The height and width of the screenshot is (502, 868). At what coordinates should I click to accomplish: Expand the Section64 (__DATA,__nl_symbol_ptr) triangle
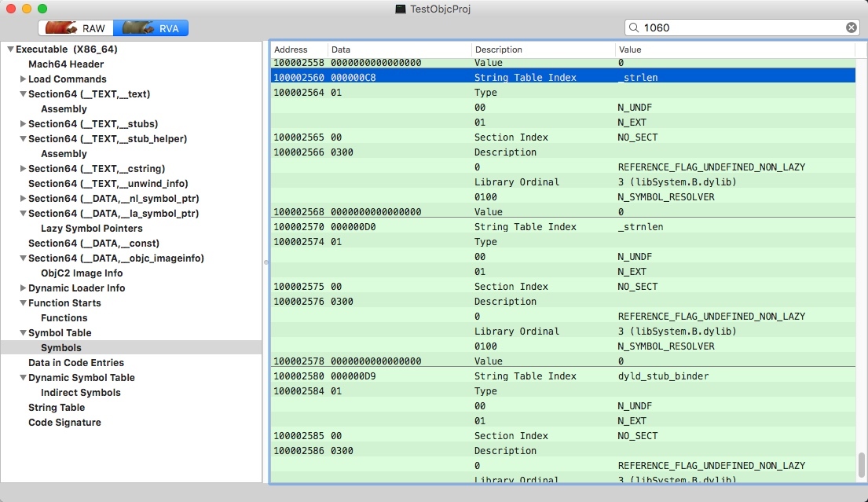click(23, 199)
